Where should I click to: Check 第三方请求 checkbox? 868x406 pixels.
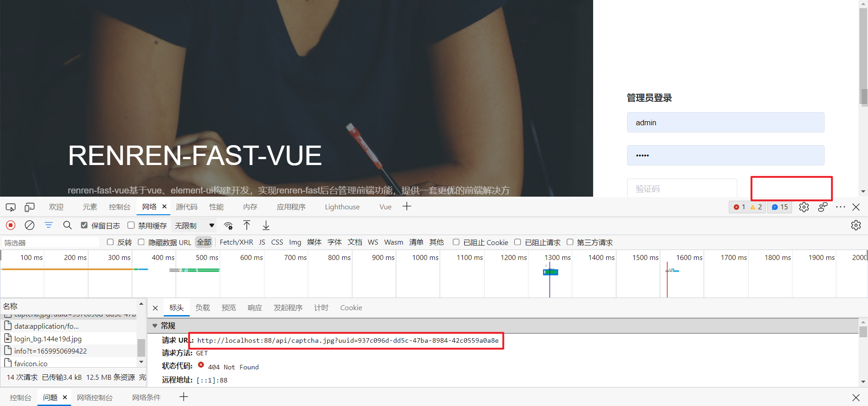click(x=570, y=242)
